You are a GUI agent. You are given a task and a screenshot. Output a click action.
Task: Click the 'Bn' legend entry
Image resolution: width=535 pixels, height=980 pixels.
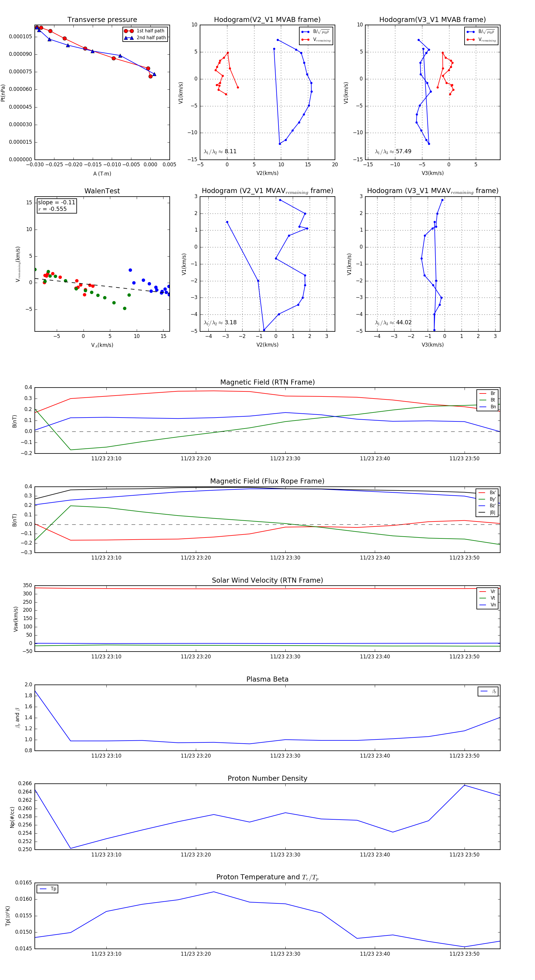click(x=488, y=407)
